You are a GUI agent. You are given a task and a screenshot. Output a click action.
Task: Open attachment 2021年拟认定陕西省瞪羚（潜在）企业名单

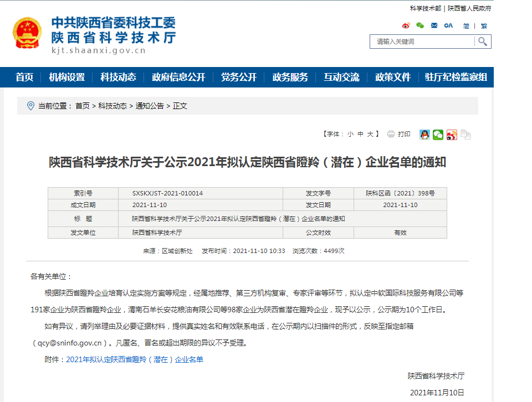pos(135,359)
